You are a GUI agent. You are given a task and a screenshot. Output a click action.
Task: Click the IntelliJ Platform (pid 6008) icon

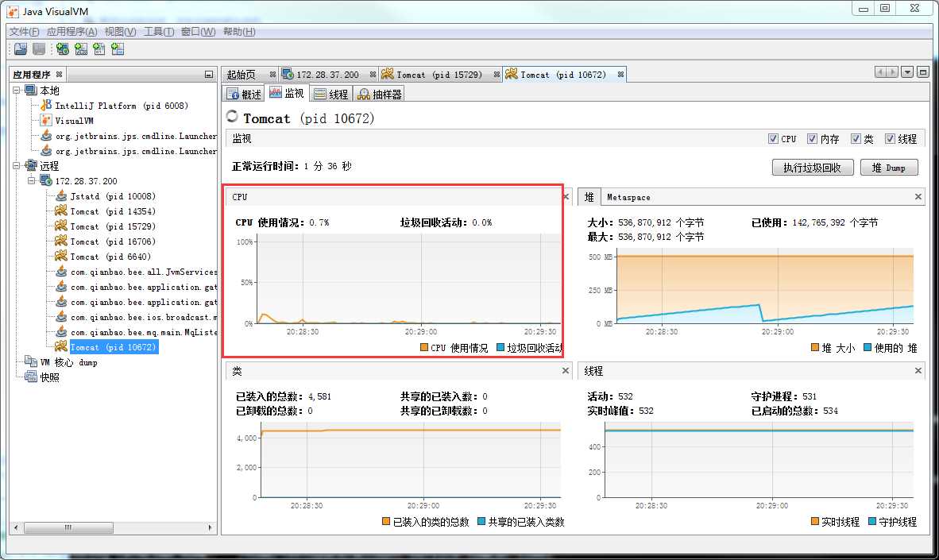(x=46, y=106)
